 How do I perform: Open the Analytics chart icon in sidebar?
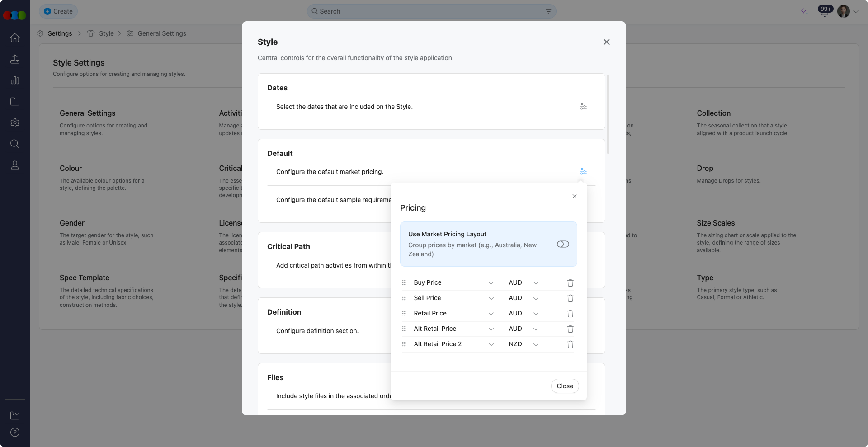tap(15, 80)
